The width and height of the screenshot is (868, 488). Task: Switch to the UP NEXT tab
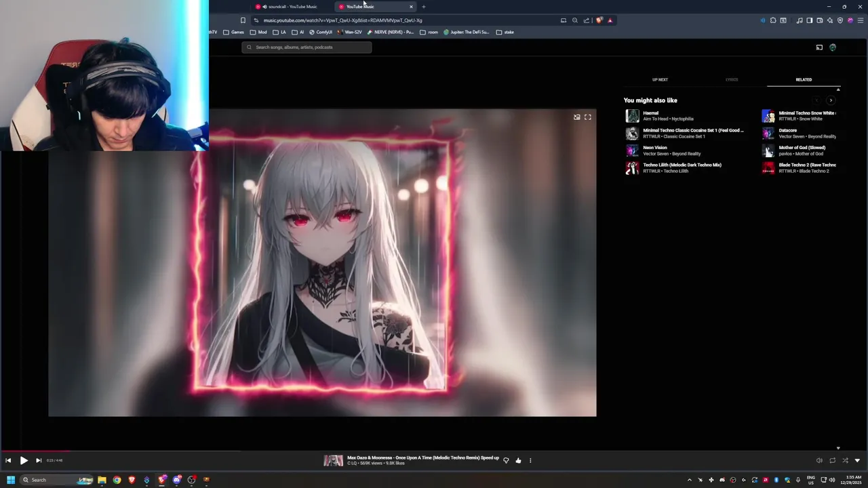pos(660,79)
